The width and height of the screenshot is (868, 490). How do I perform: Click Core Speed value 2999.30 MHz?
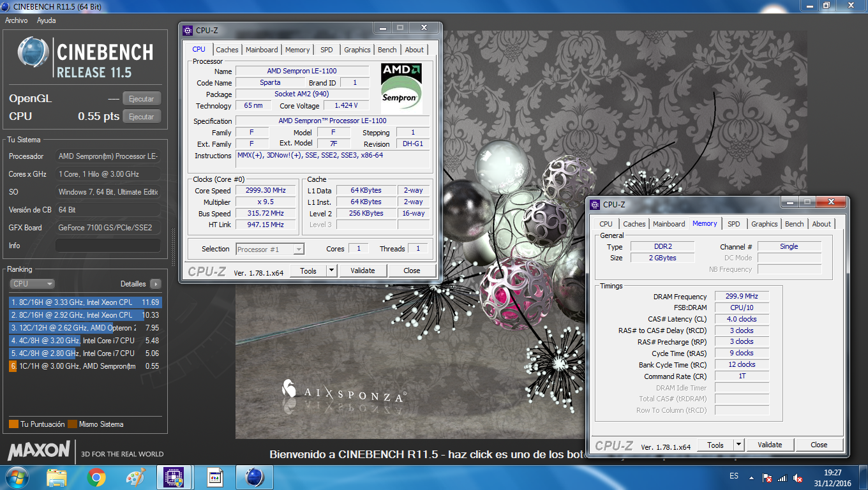pyautogui.click(x=266, y=190)
